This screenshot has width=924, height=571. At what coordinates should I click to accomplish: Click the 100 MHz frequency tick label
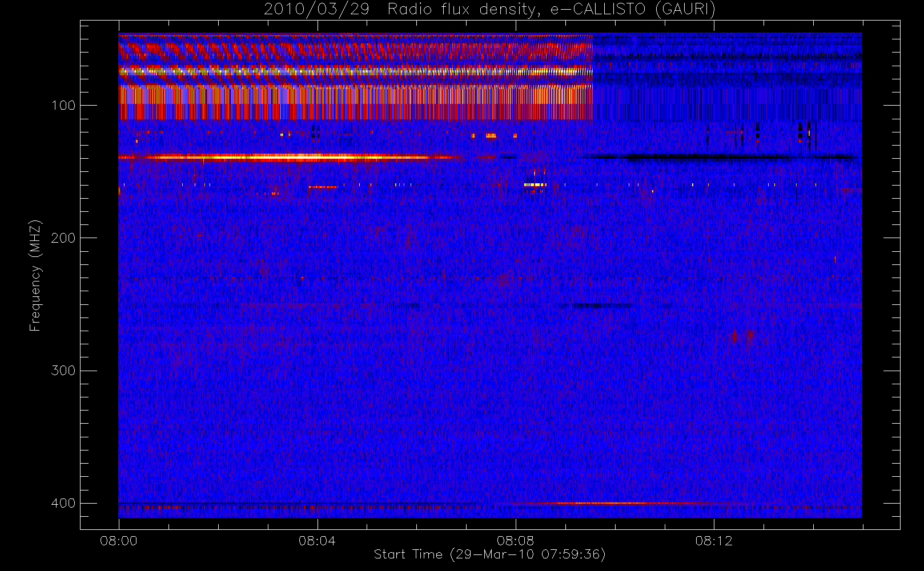(63, 106)
